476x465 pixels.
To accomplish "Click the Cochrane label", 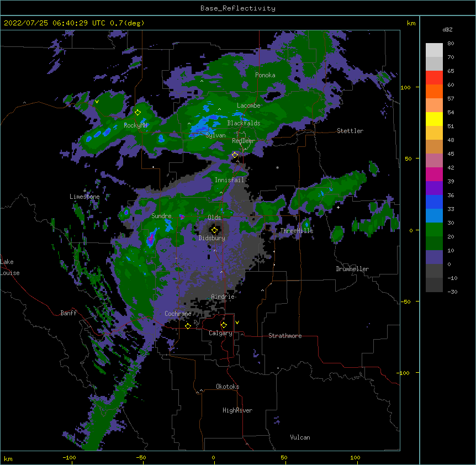I will (178, 314).
